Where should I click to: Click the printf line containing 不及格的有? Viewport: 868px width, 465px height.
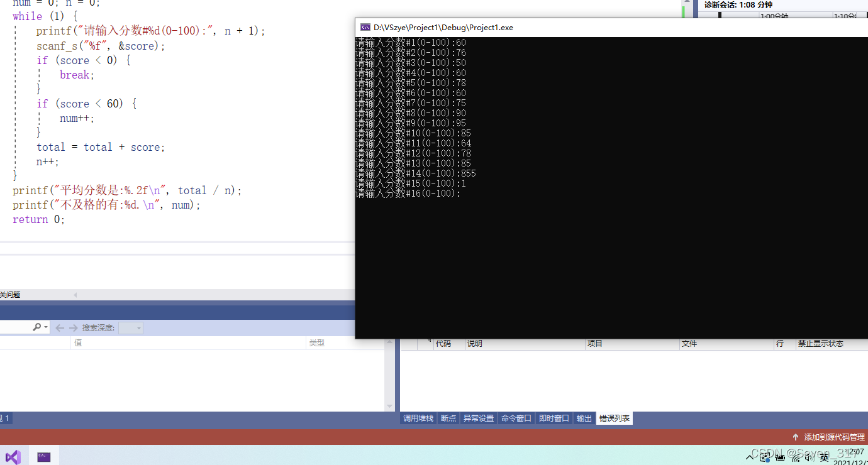coord(107,205)
